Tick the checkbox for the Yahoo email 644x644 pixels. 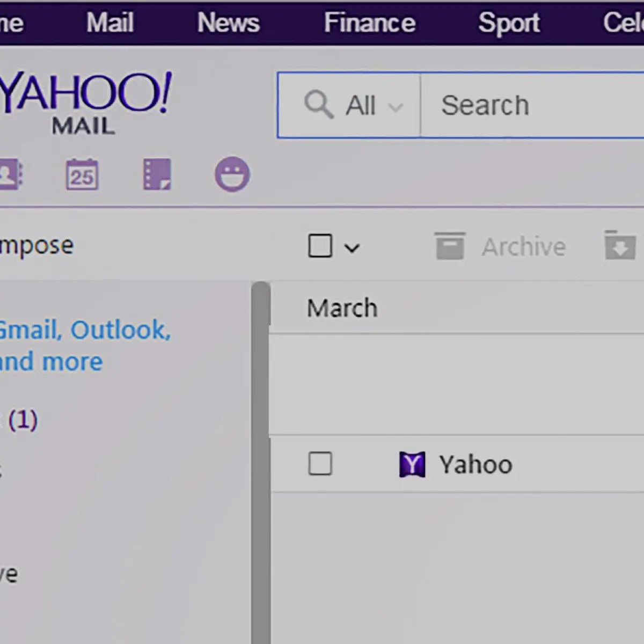(x=320, y=464)
